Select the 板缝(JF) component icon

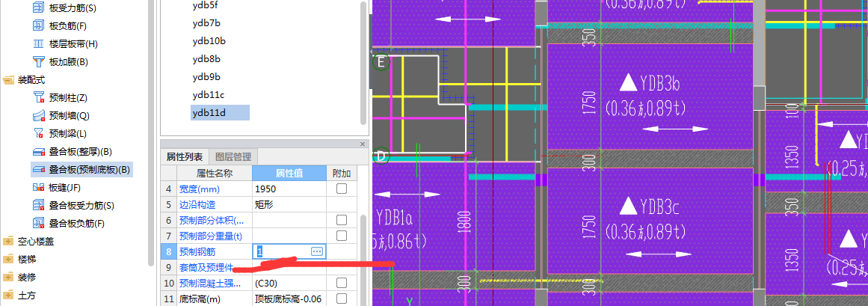coord(38,187)
